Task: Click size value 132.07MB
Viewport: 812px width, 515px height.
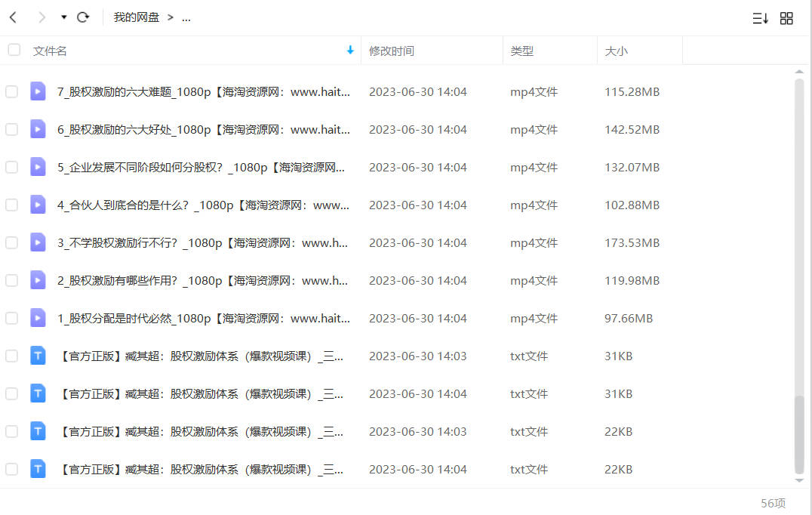Action: click(632, 168)
